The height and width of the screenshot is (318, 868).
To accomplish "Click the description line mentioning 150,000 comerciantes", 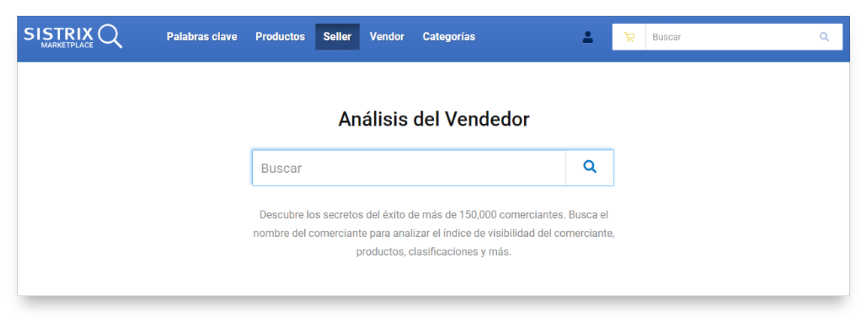I will (433, 214).
